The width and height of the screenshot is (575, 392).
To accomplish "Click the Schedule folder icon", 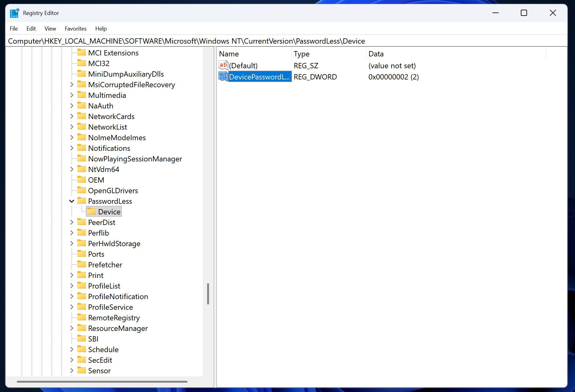I will 82,349.
